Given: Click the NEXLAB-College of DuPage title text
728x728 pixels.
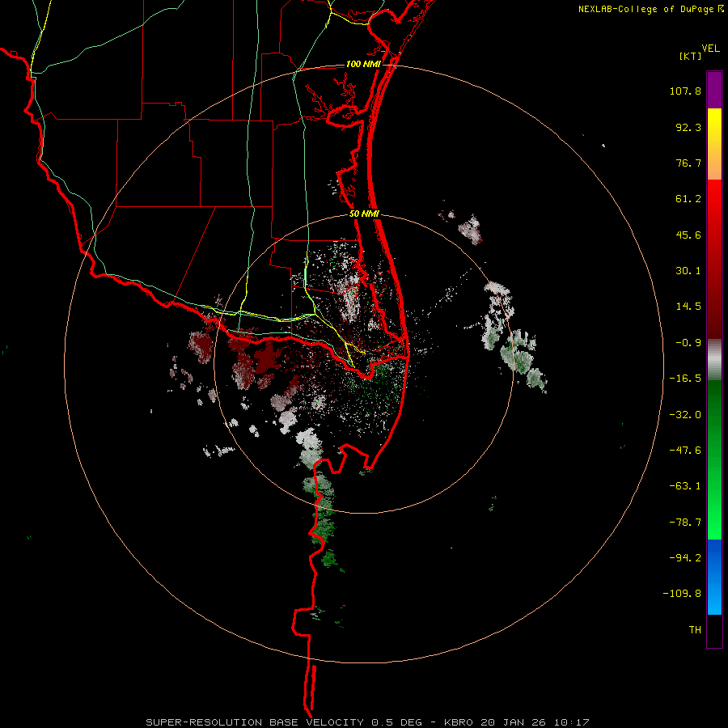Looking at the screenshot, I should (x=645, y=9).
